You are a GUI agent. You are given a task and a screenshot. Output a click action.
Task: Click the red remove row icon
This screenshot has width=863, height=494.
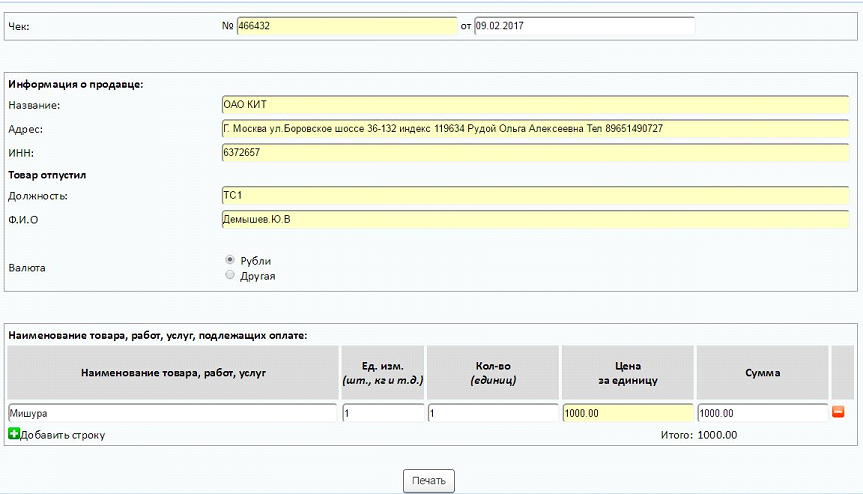point(838,412)
